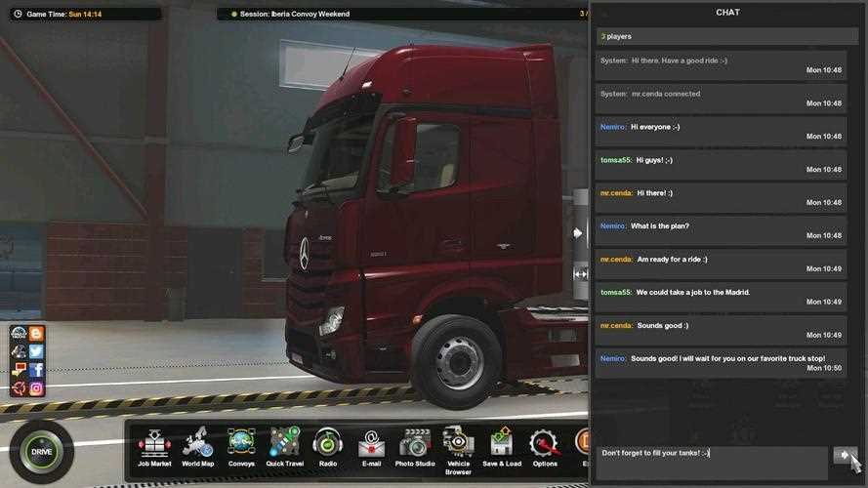Open the Facebook social icon
The image size is (868, 488).
(x=36, y=370)
